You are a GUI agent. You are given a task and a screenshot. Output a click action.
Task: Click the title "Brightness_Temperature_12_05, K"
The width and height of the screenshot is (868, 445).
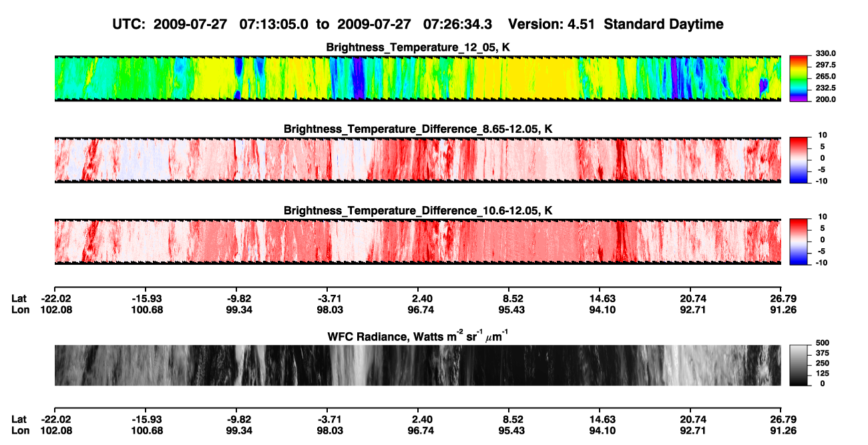[418, 47]
